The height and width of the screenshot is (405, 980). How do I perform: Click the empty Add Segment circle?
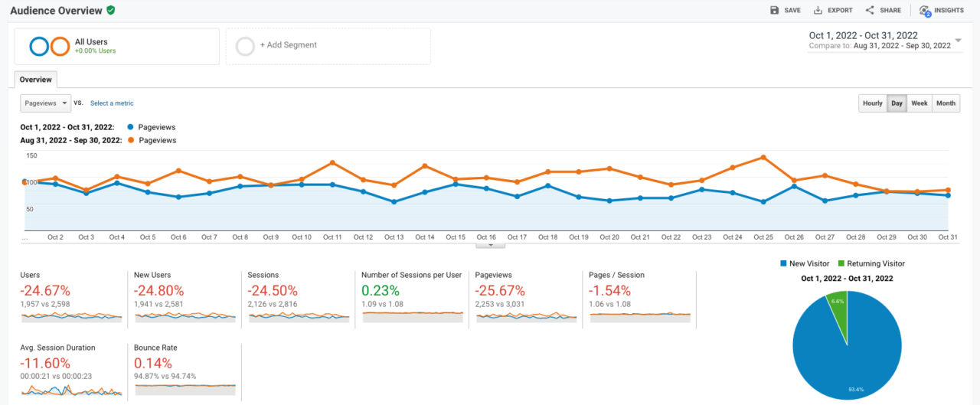tap(245, 46)
